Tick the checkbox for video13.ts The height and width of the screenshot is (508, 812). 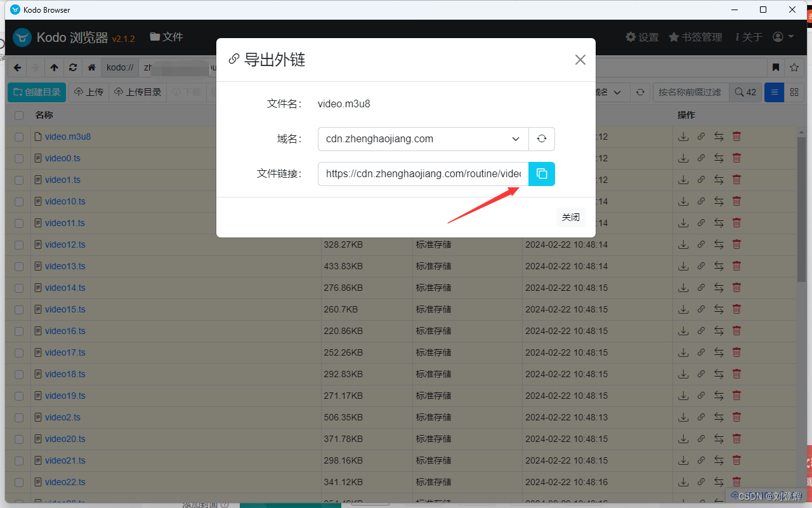tap(19, 267)
